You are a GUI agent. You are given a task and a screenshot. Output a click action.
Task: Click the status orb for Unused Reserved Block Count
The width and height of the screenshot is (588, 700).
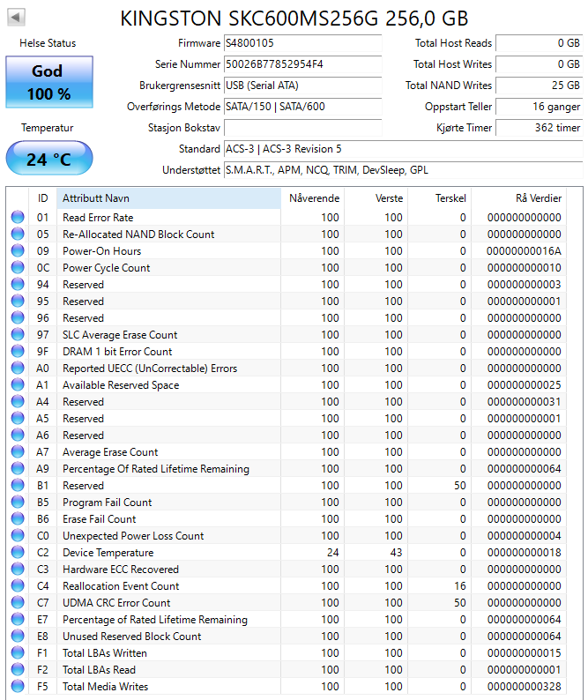click(18, 636)
